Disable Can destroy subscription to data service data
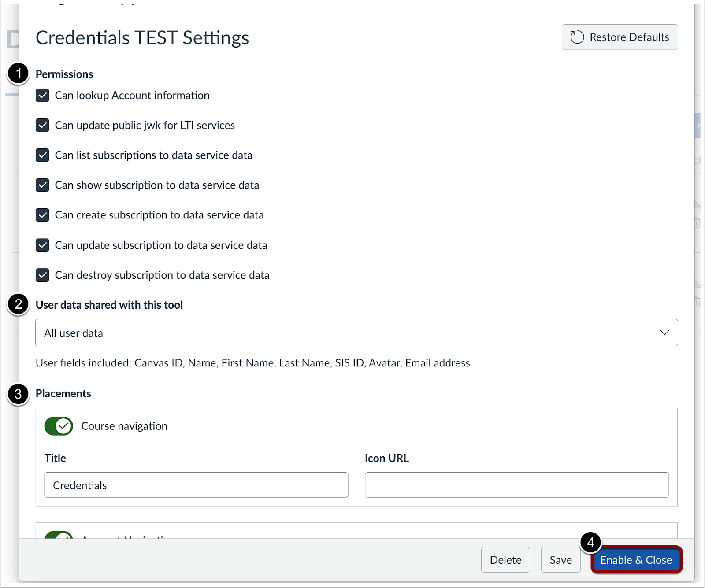This screenshot has width=705, height=588. point(42,275)
